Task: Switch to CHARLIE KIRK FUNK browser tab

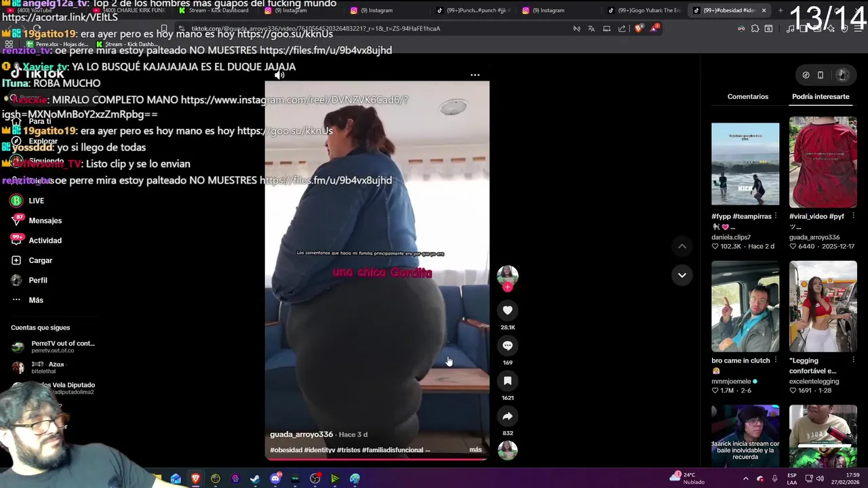Action: (129, 10)
